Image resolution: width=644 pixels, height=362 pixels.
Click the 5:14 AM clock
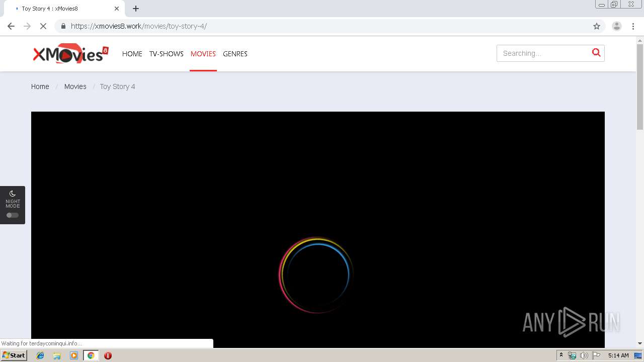coord(618,355)
